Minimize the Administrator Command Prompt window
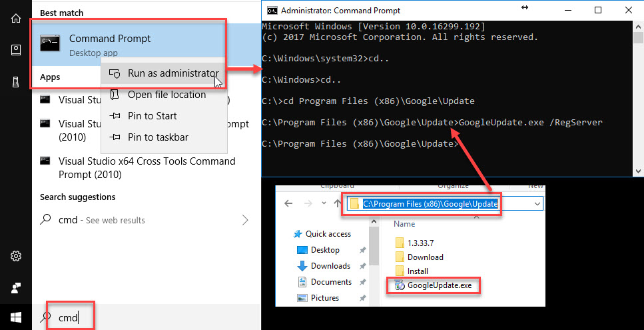This screenshot has width=644, height=330. coord(567,10)
